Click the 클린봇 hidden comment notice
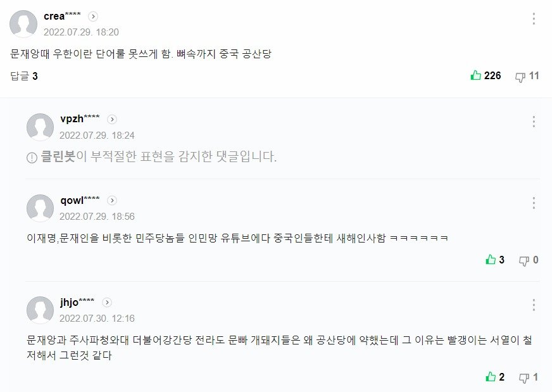The image size is (557, 392). coord(152,157)
